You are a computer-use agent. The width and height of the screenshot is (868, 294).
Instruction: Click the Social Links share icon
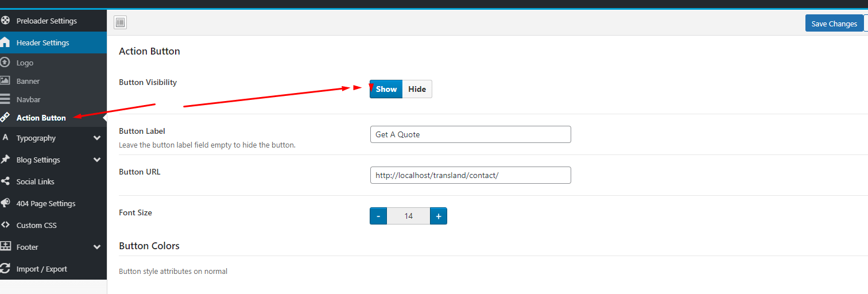5,181
